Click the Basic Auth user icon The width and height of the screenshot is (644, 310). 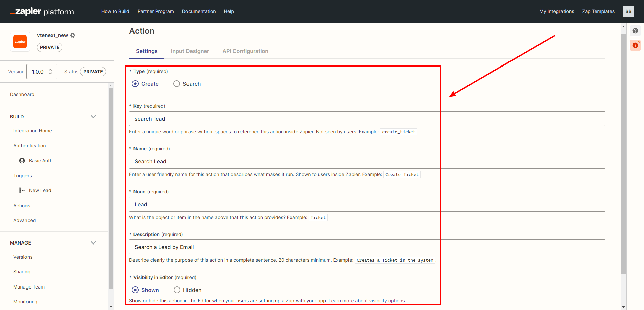pos(22,161)
